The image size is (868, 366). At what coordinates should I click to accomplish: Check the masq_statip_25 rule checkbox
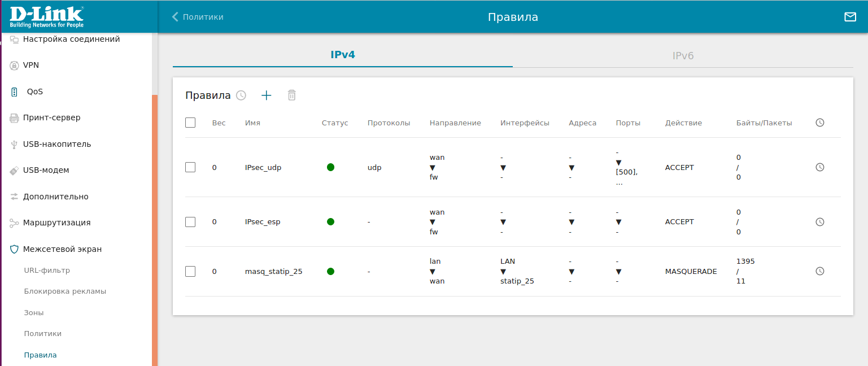190,272
